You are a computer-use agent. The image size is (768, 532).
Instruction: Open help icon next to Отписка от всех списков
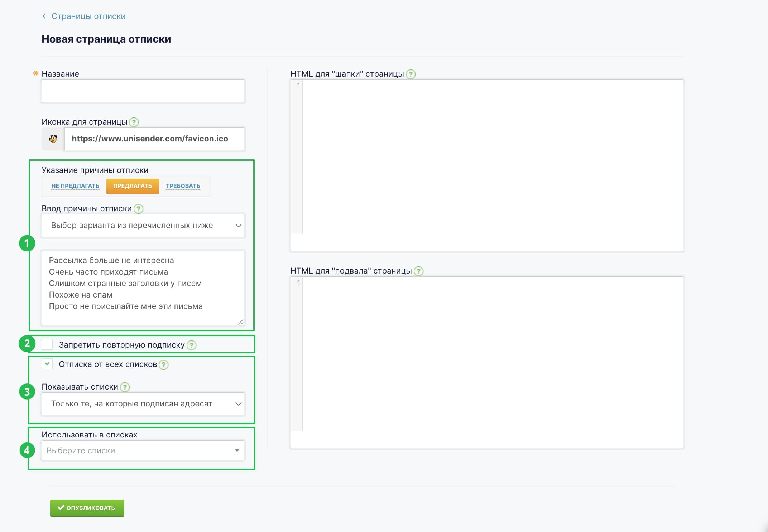pyautogui.click(x=164, y=365)
